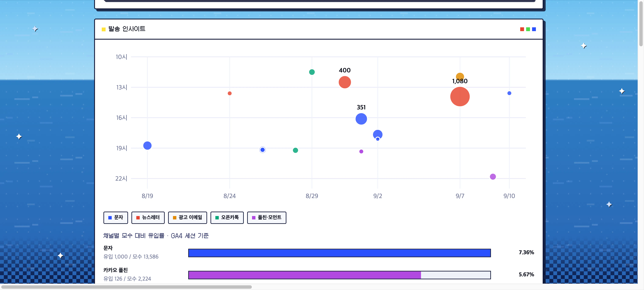Click the 채널별 모수 대비 유입률 heading
The width and height of the screenshot is (644, 290).
pyautogui.click(x=156, y=236)
